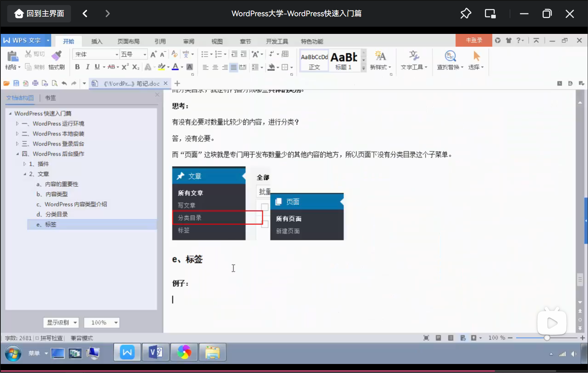Click the Paste clipboard icon
This screenshot has width=588, height=373.
pyautogui.click(x=13, y=56)
